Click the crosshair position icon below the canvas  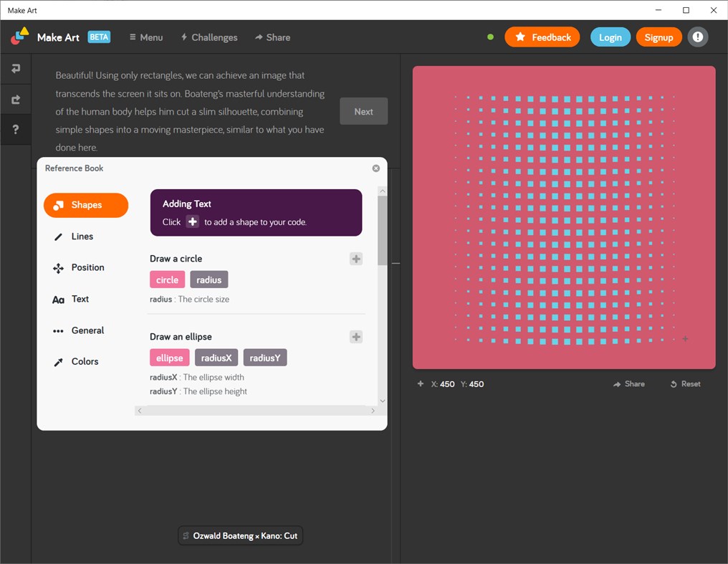point(420,384)
